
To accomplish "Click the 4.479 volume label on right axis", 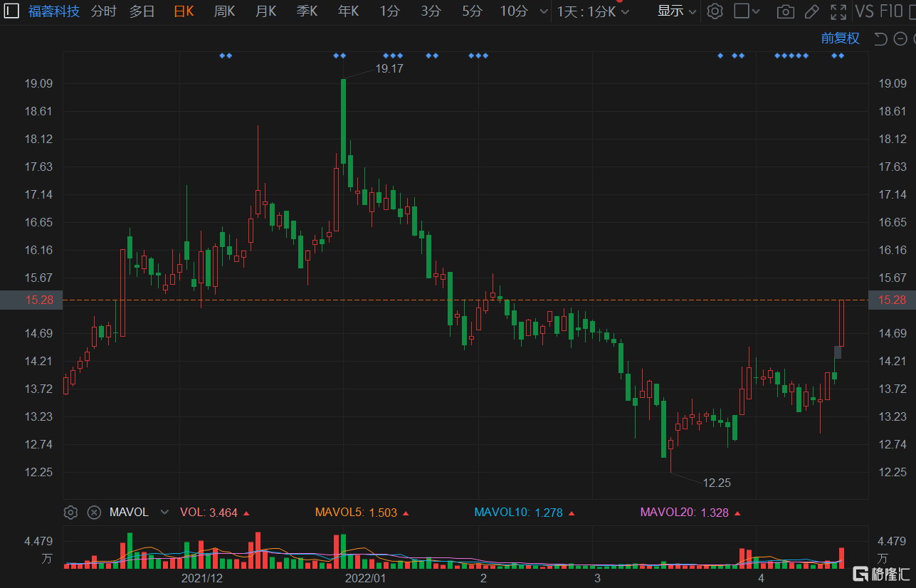I will 892,541.
